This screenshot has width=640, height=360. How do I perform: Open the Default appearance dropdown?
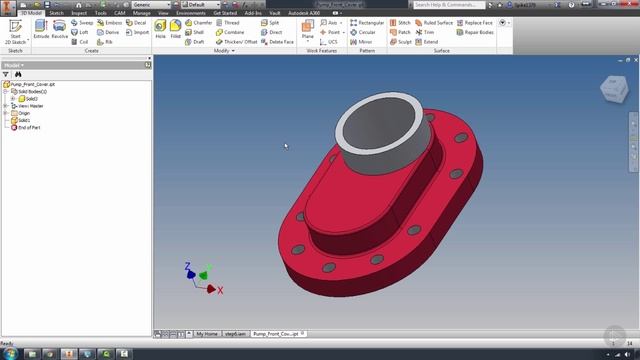[200, 5]
